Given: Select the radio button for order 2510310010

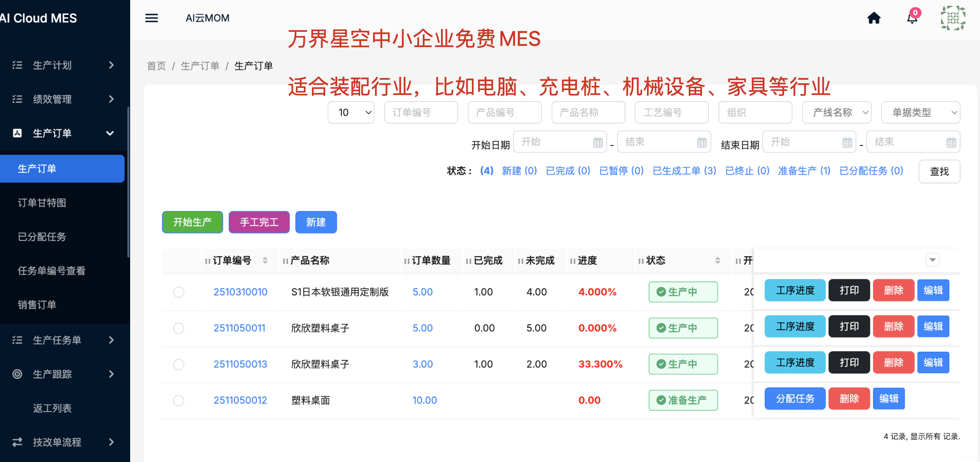Looking at the screenshot, I should pos(178,292).
